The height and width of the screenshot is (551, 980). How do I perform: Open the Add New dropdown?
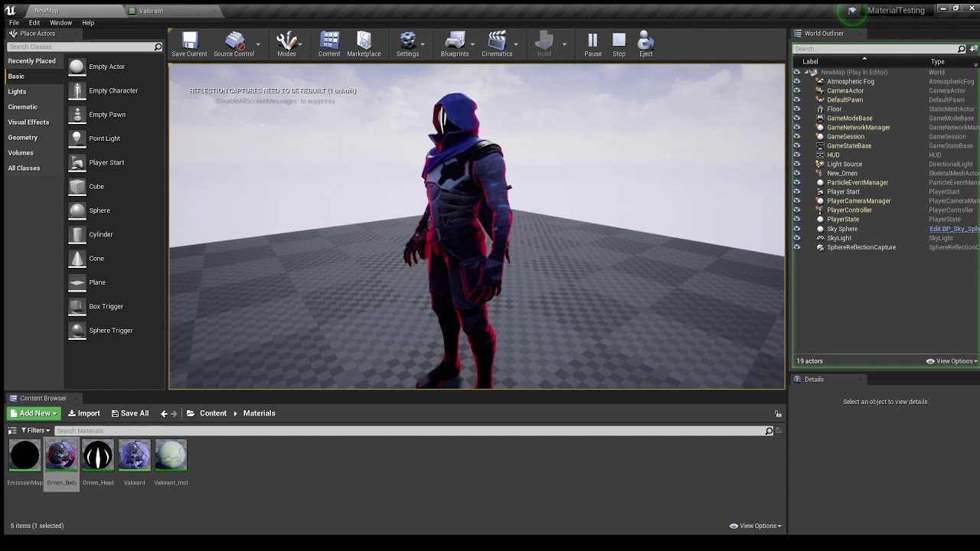(x=33, y=413)
